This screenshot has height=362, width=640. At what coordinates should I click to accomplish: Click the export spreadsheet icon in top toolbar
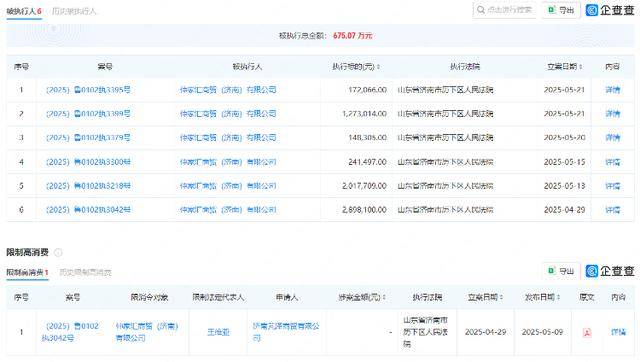point(551,10)
